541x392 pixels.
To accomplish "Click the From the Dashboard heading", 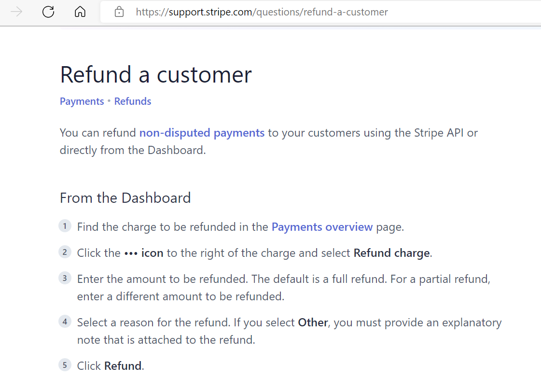I will pos(125,198).
